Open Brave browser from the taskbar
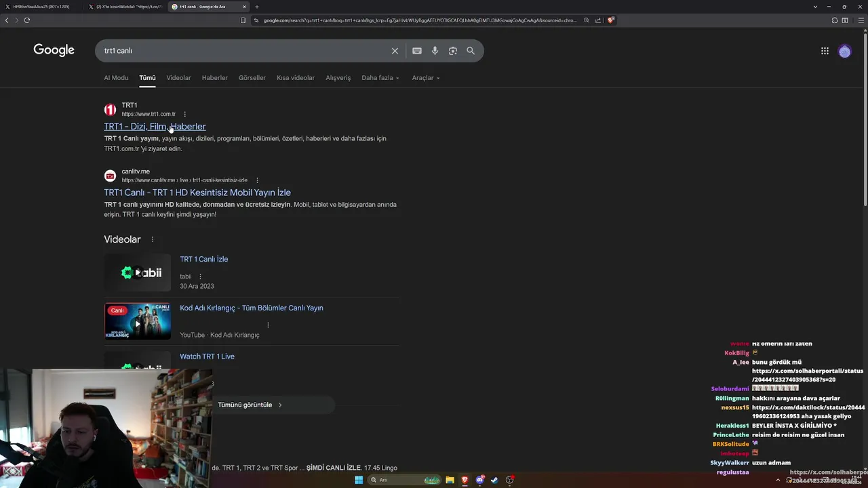 [465, 480]
